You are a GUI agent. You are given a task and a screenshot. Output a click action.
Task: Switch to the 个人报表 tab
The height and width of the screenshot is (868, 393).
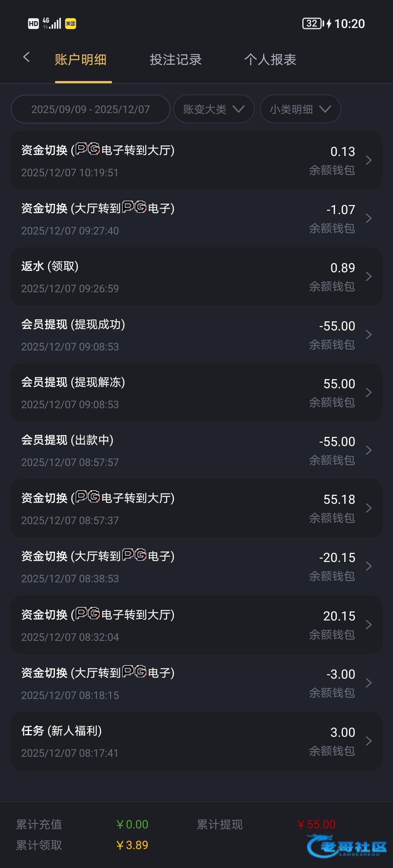[x=270, y=60]
